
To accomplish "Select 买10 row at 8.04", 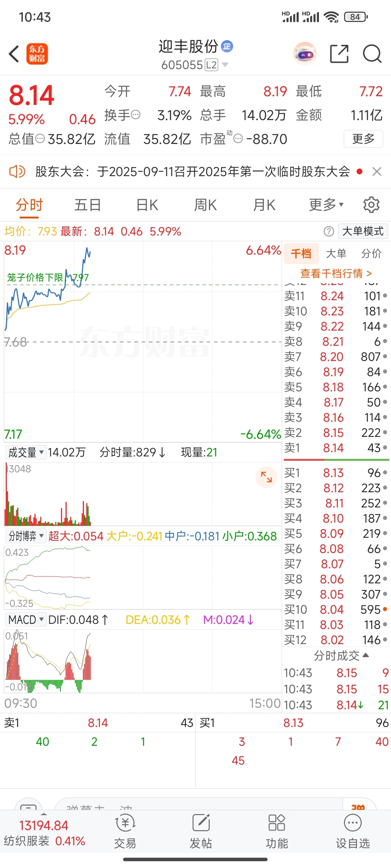I will click(336, 609).
